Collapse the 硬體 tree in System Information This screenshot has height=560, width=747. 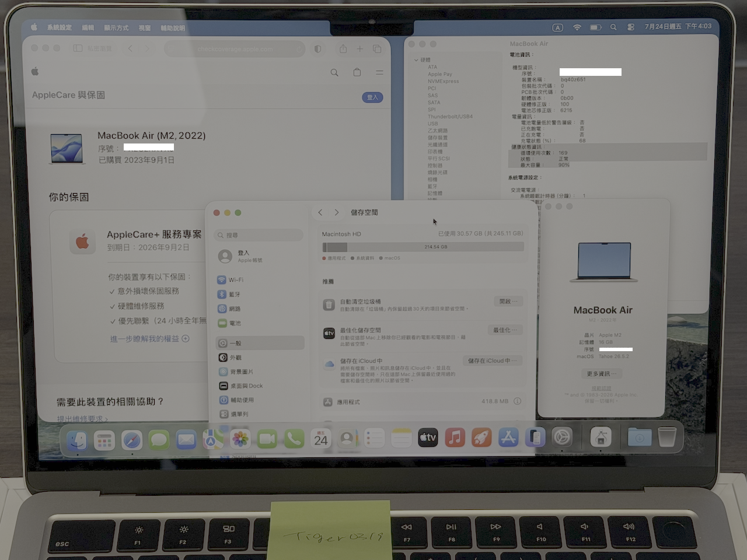point(416,60)
